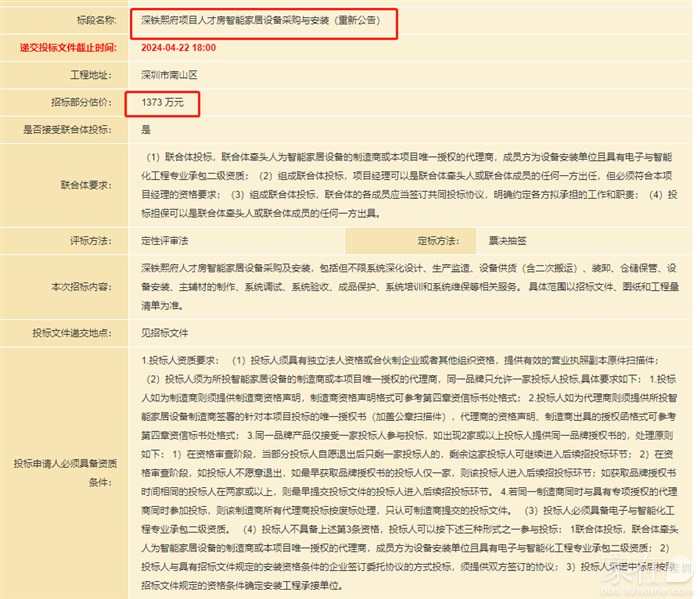The height and width of the screenshot is (599, 700).
Task: Click the 工程地址 label cell
Action: [x=94, y=75]
